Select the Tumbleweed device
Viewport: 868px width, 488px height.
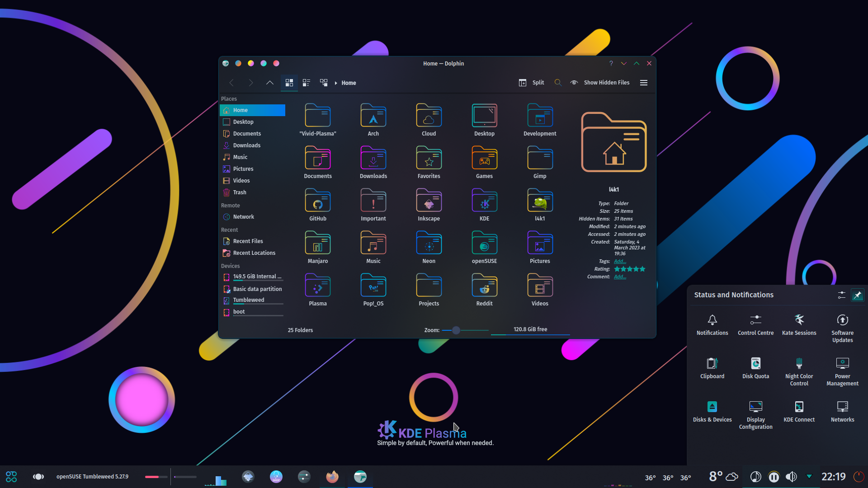[x=252, y=300]
